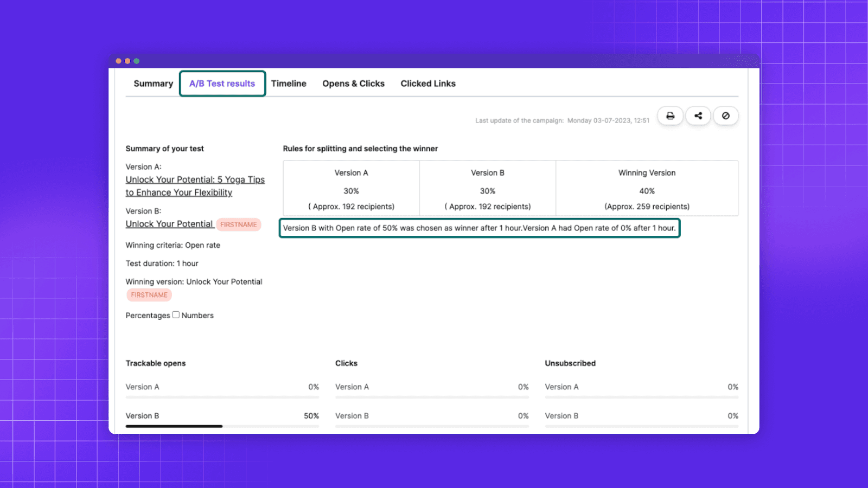This screenshot has width=868, height=488.
Task: Click FIRSTNAME tag under Winning version
Action: click(x=149, y=295)
